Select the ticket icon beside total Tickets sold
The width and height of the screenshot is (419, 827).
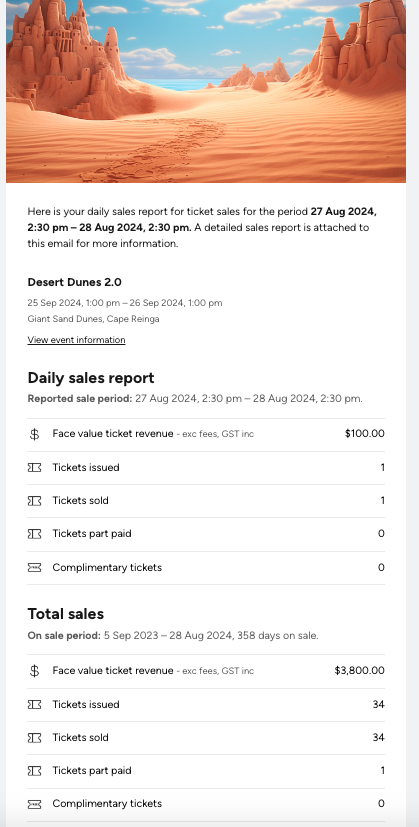coord(34,737)
